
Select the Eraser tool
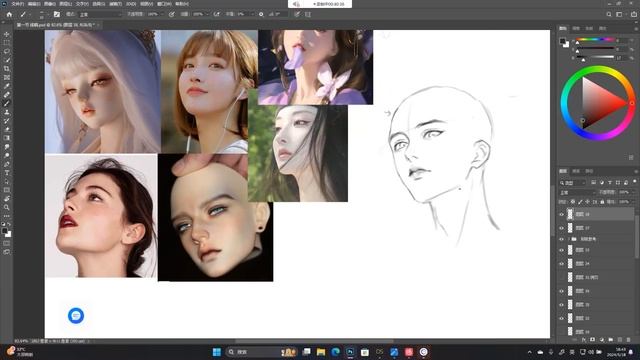coord(7,129)
